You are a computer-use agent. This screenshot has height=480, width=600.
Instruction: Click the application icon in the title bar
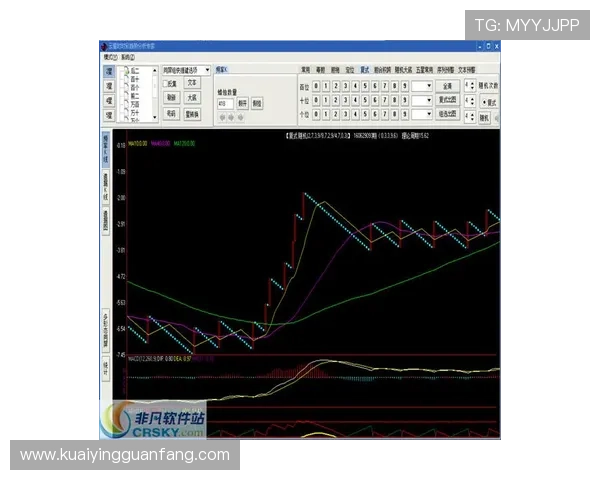(102, 46)
